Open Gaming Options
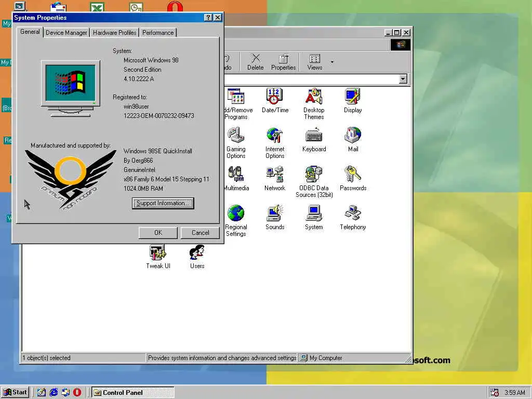 (x=236, y=143)
